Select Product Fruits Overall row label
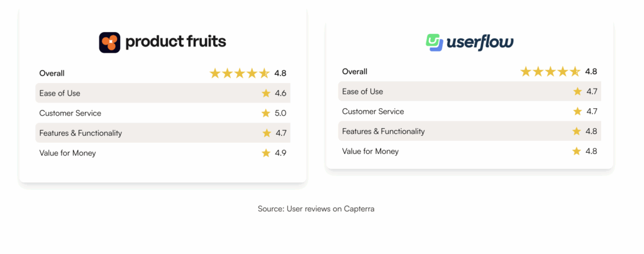The width and height of the screenshot is (644, 254). click(52, 73)
